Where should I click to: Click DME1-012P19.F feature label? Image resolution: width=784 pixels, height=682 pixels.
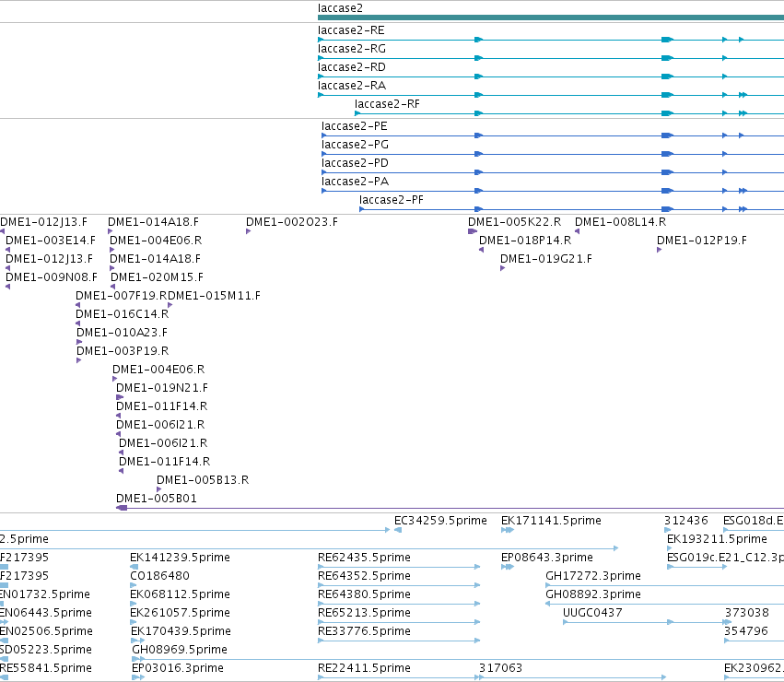click(701, 241)
